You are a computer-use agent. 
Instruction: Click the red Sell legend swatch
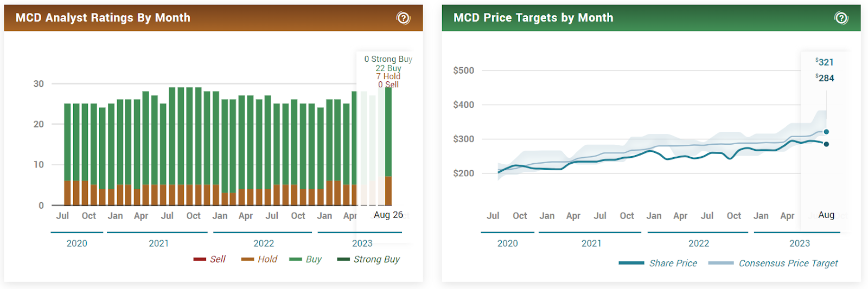[200, 259]
